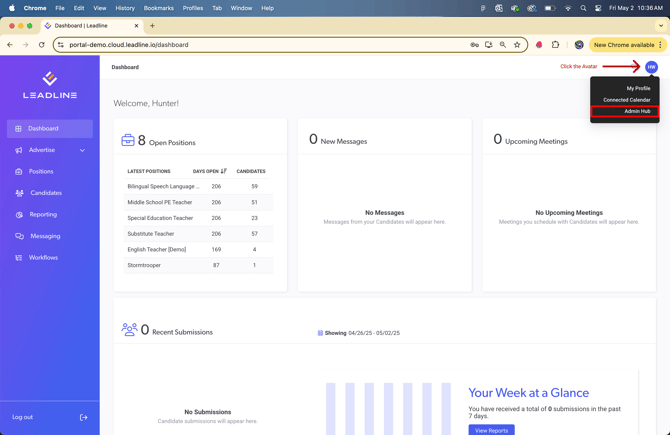Click the password key icon in address bar

pos(474,44)
